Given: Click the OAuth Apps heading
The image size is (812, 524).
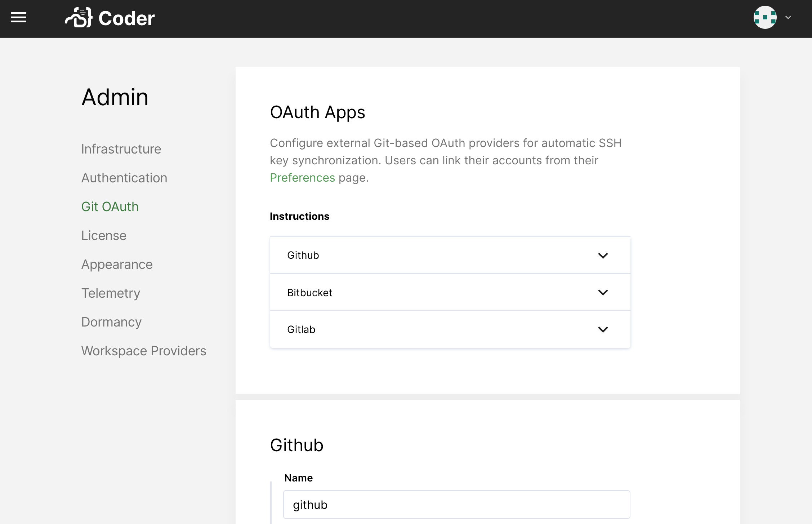Looking at the screenshot, I should pos(317,112).
